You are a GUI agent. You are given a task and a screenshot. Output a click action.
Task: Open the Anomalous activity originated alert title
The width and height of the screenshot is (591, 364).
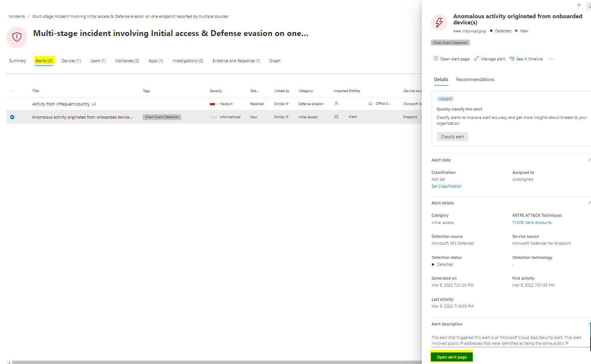tap(82, 117)
